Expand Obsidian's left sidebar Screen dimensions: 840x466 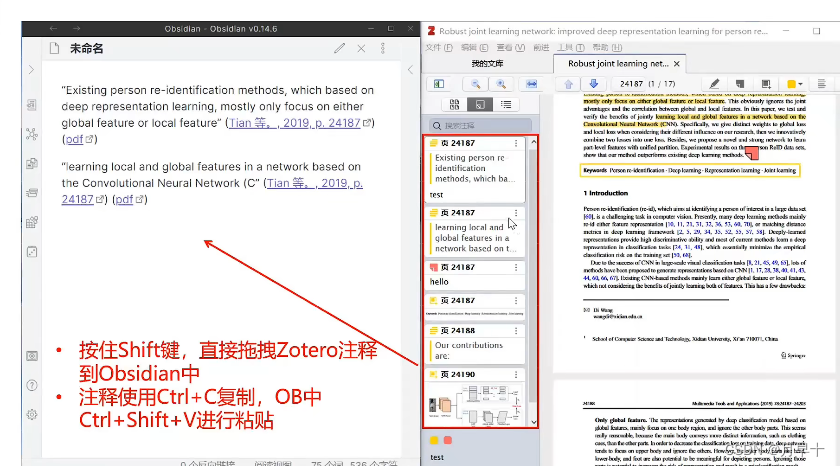(x=31, y=70)
